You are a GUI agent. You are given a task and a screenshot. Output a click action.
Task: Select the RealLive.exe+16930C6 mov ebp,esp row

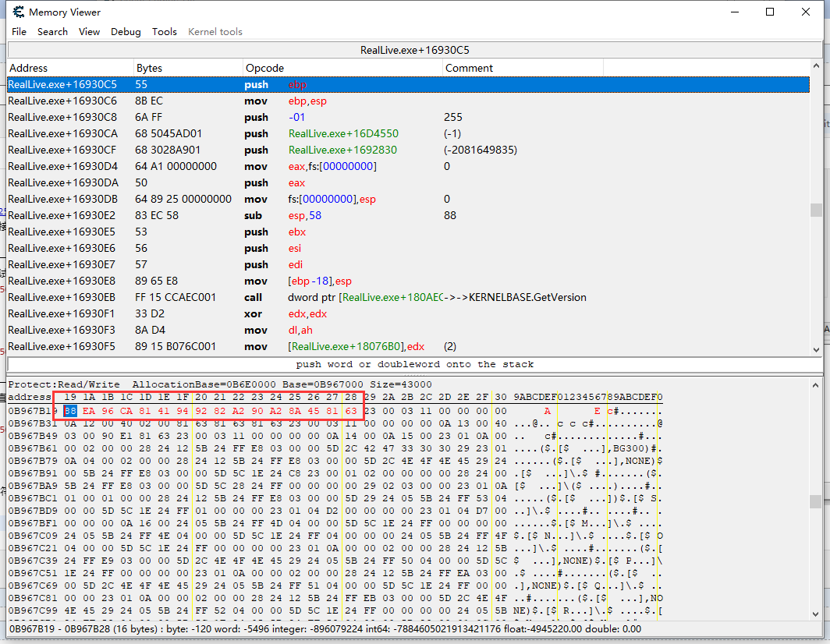(x=408, y=101)
